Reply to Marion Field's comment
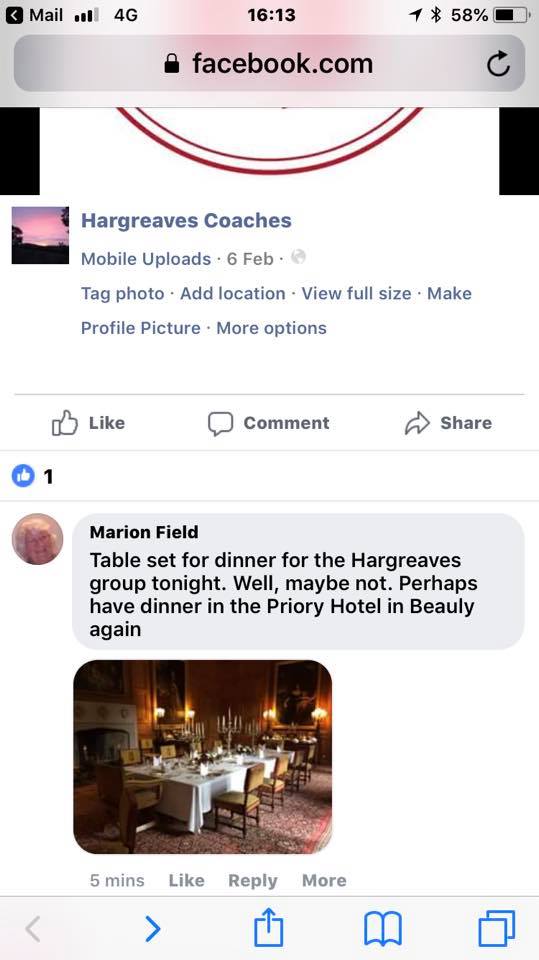Viewport: 539px width, 960px height. click(252, 880)
